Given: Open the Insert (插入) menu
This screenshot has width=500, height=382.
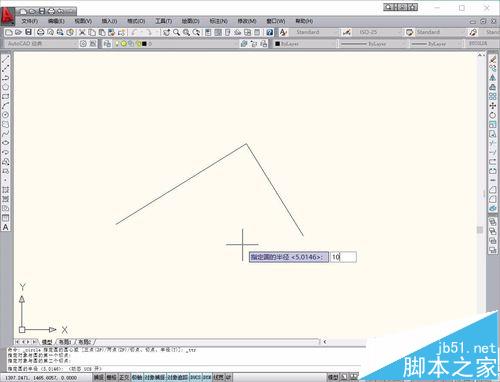Looking at the screenshot, I should (109, 21).
